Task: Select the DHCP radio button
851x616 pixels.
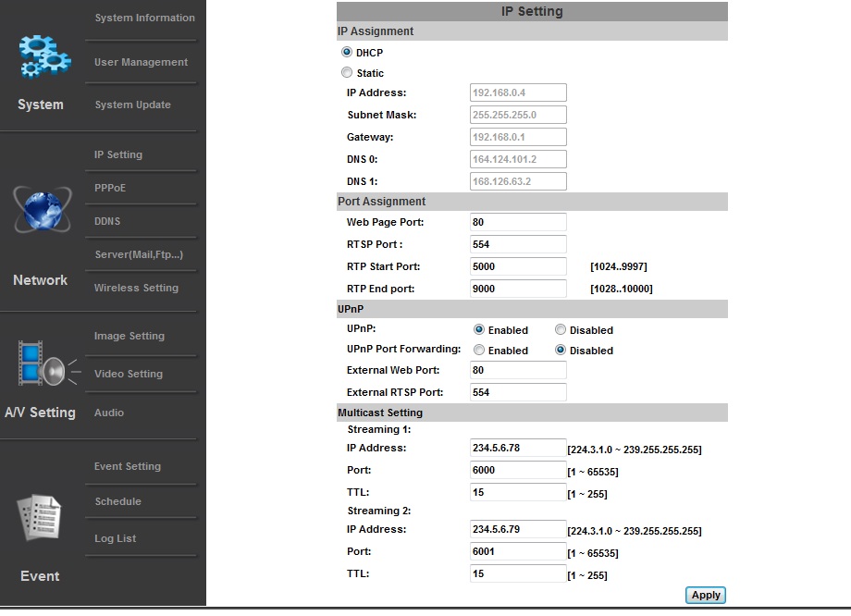Action: click(347, 53)
